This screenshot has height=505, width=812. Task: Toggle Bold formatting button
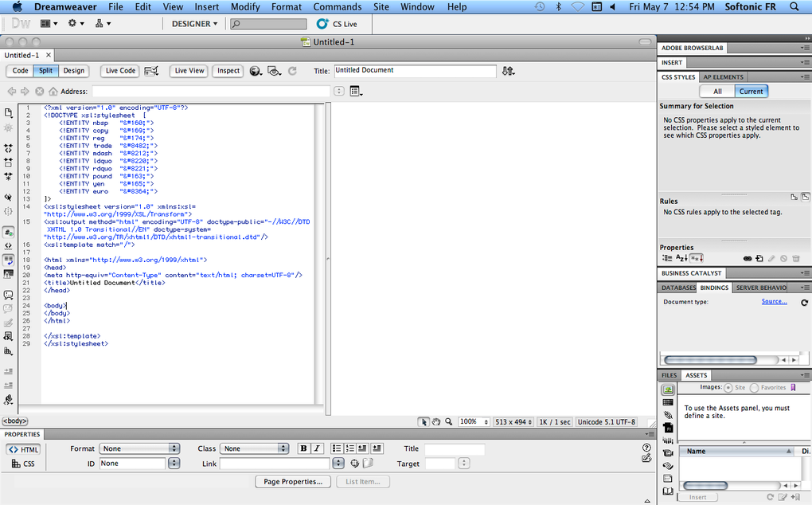coord(303,448)
